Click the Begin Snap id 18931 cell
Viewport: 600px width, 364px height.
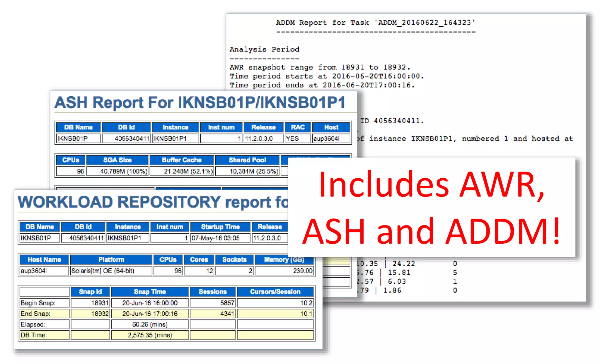coord(91,303)
